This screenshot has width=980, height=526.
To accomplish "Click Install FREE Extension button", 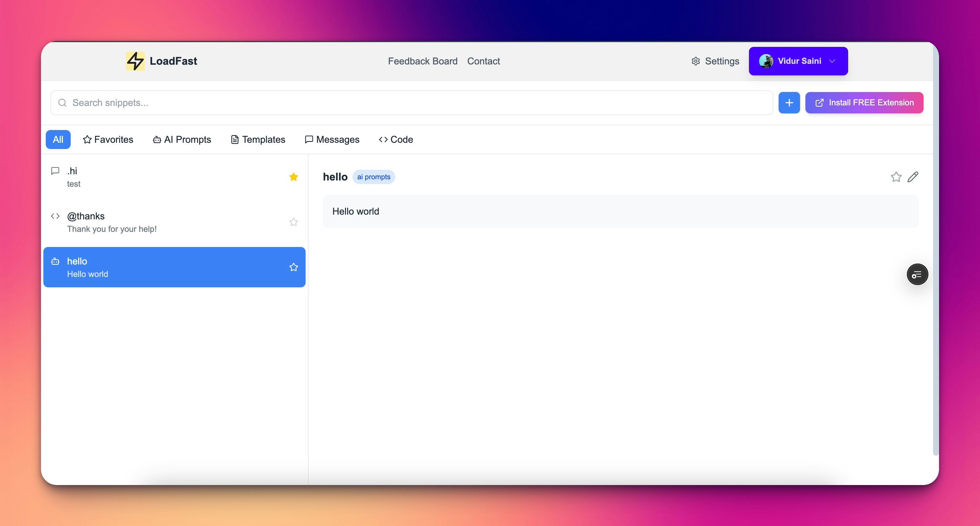I will [864, 103].
